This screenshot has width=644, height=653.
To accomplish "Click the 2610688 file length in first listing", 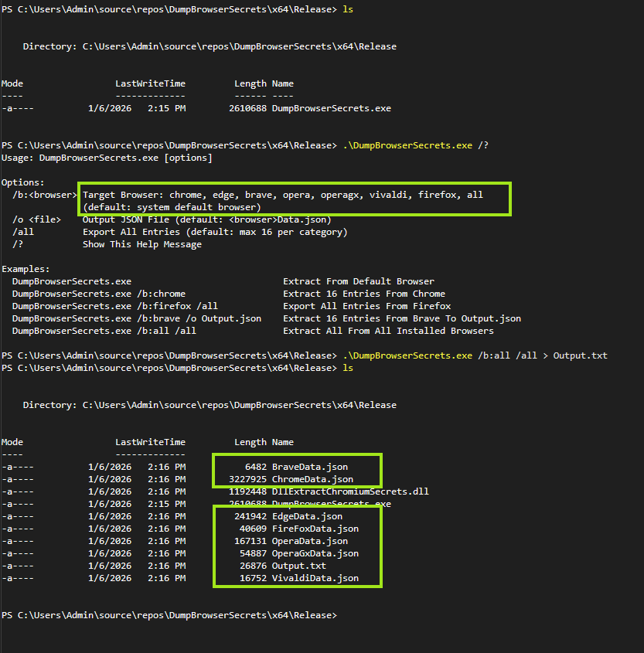I will click(247, 108).
